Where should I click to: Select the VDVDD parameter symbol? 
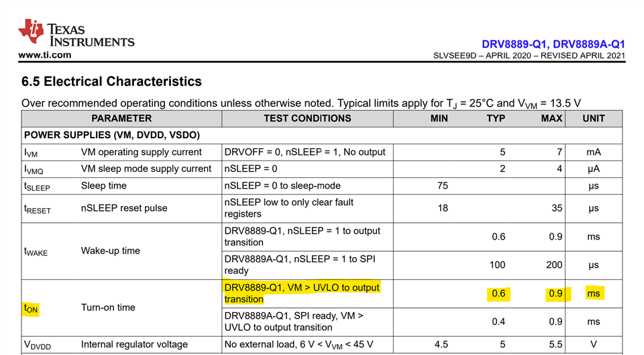pos(38,345)
